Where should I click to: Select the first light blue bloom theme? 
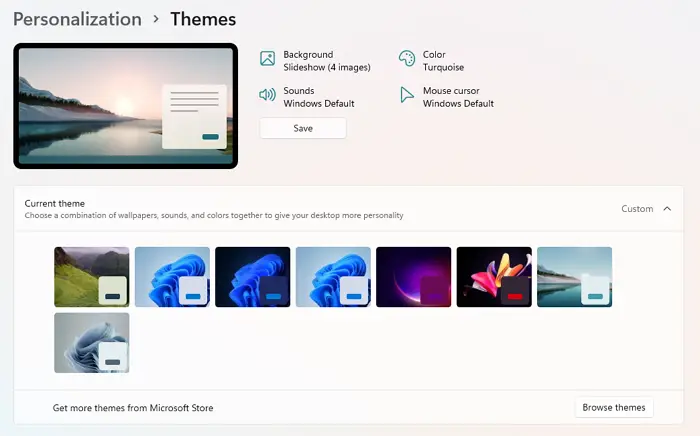coord(172,277)
